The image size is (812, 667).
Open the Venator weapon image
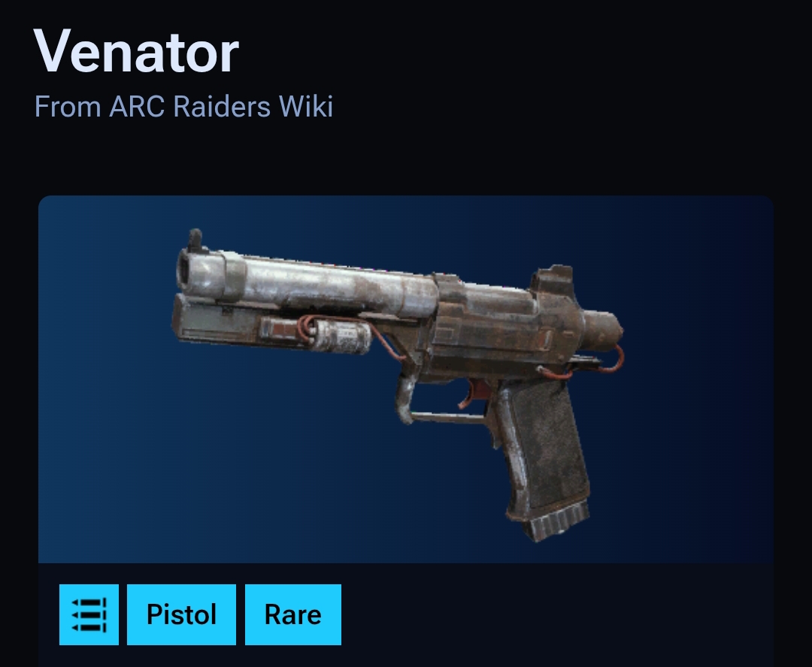[x=398, y=385]
